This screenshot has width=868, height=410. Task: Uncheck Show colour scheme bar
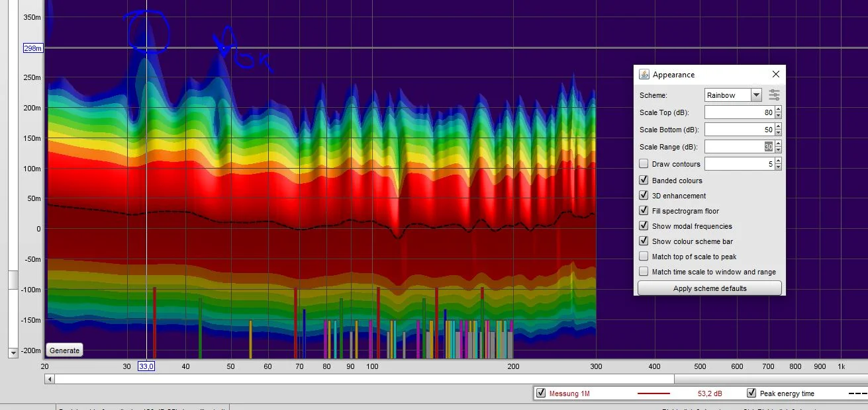tap(644, 241)
